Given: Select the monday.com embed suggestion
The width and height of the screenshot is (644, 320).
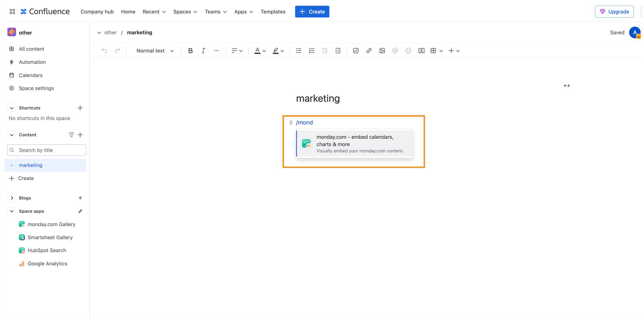Looking at the screenshot, I should 355,144.
